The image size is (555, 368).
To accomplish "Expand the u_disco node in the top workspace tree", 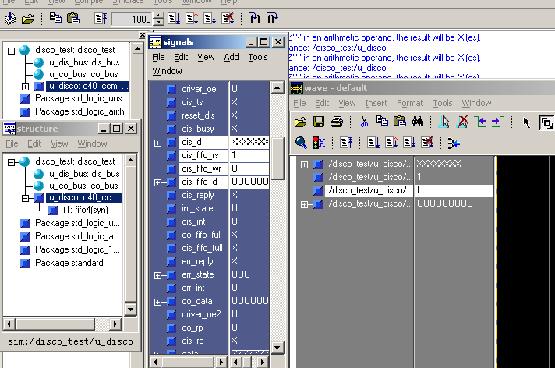I will (x=25, y=87).
